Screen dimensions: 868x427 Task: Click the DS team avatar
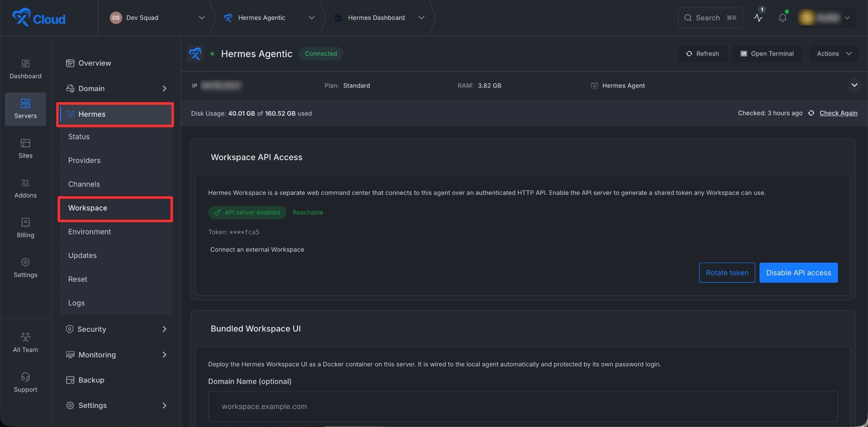pos(116,17)
